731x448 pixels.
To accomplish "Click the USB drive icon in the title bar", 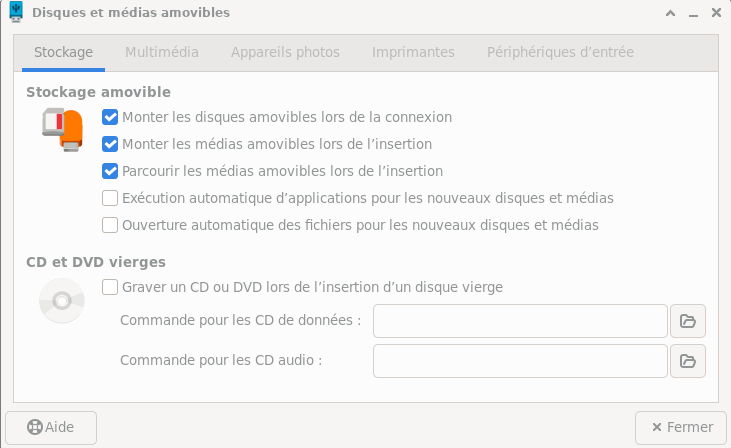I will (16, 13).
